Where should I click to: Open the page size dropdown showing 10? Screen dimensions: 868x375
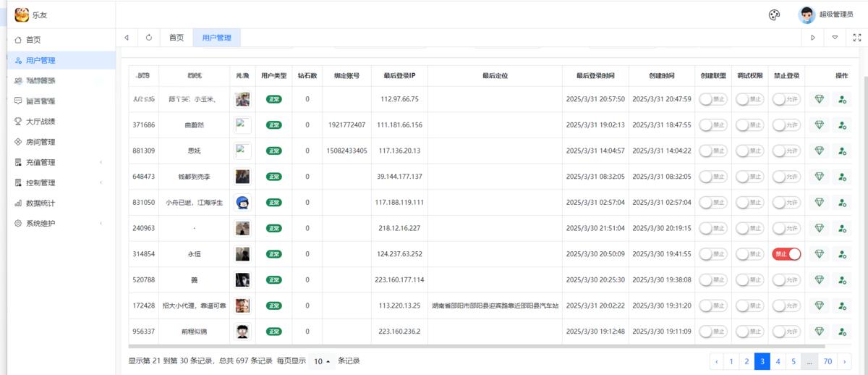[x=322, y=361]
